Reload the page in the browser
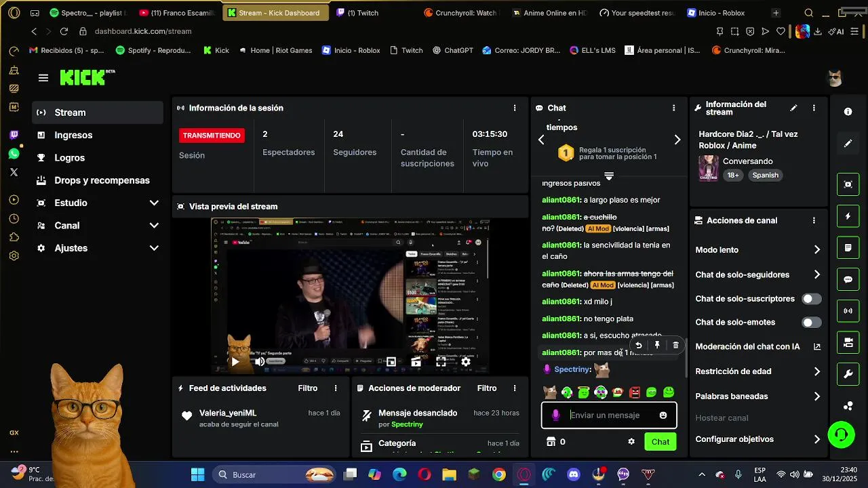The height and width of the screenshot is (488, 868). (64, 31)
